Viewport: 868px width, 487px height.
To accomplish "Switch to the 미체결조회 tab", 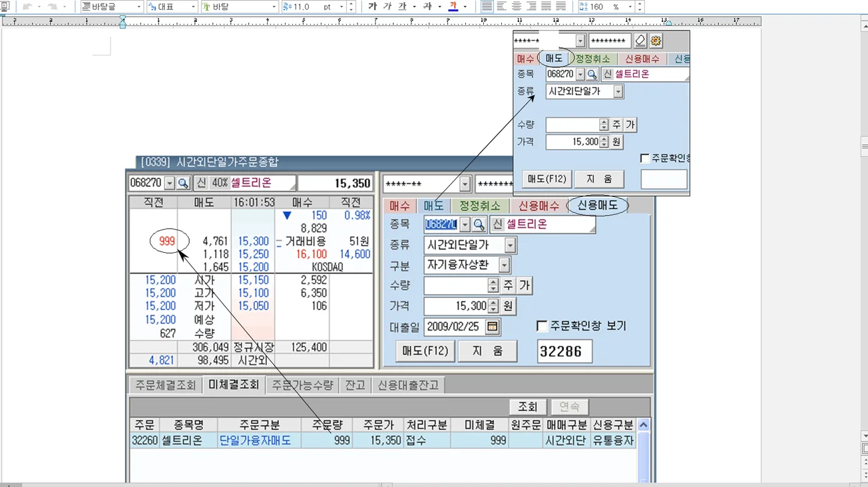I will click(234, 385).
